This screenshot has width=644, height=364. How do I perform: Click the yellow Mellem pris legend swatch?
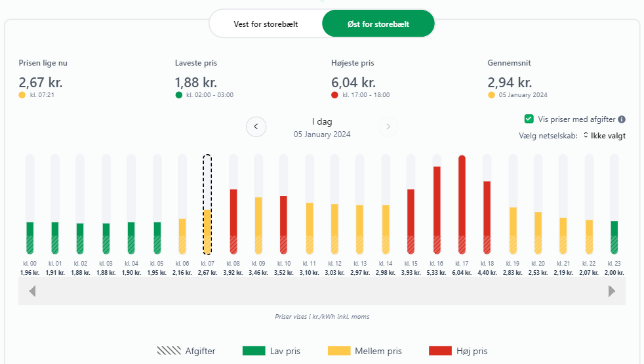pos(338,351)
